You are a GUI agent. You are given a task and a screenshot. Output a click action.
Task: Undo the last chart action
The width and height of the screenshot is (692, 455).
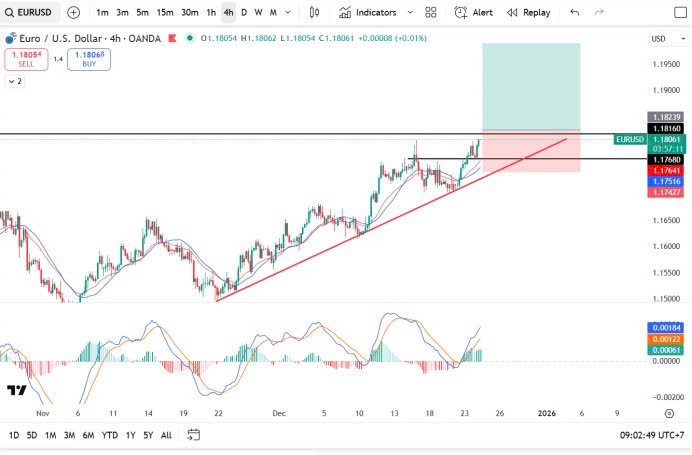(574, 13)
